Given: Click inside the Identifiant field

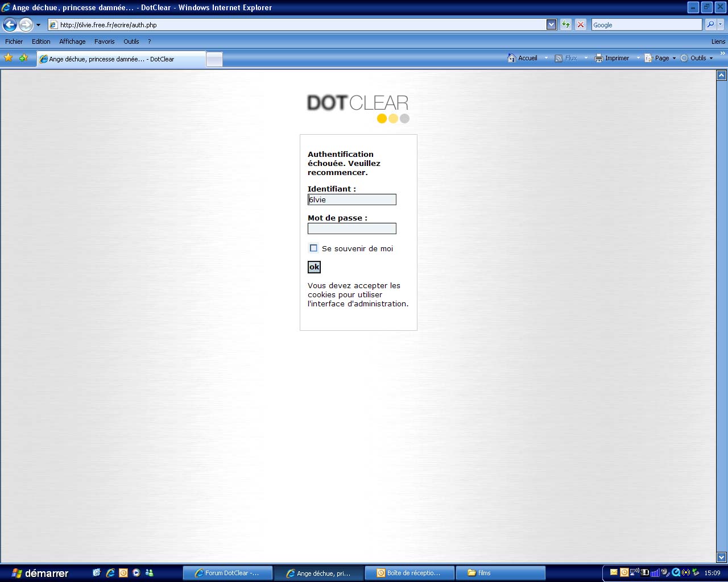Looking at the screenshot, I should tap(352, 199).
